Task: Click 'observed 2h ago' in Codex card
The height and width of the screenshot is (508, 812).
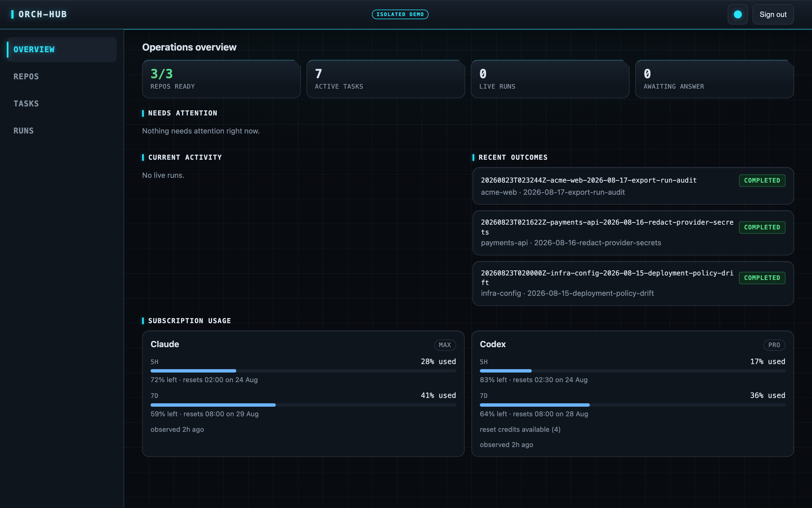Action: pos(506,444)
